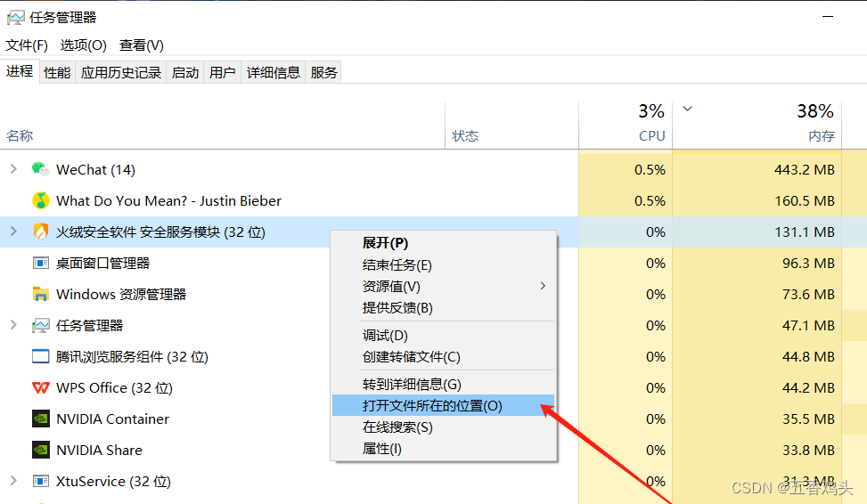Select What Do You Mean? - Justin Bieber row
The image size is (867, 504).
(433, 200)
